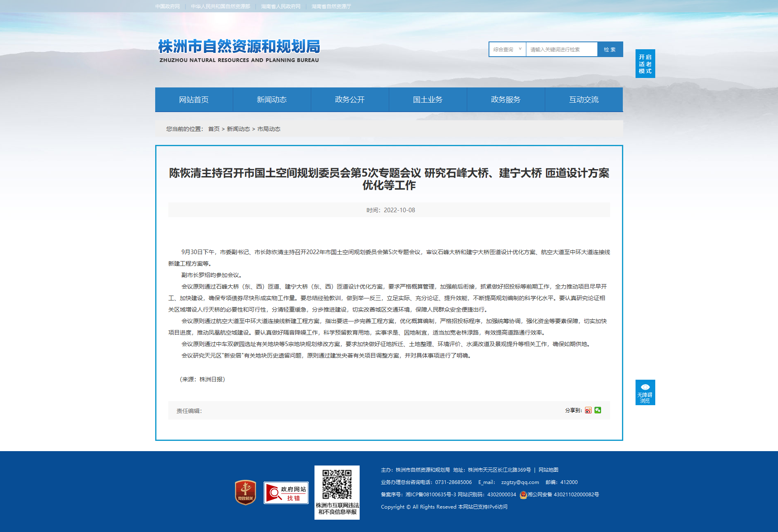Open the 政务公开 navigation menu
The image size is (778, 532).
pos(350,99)
